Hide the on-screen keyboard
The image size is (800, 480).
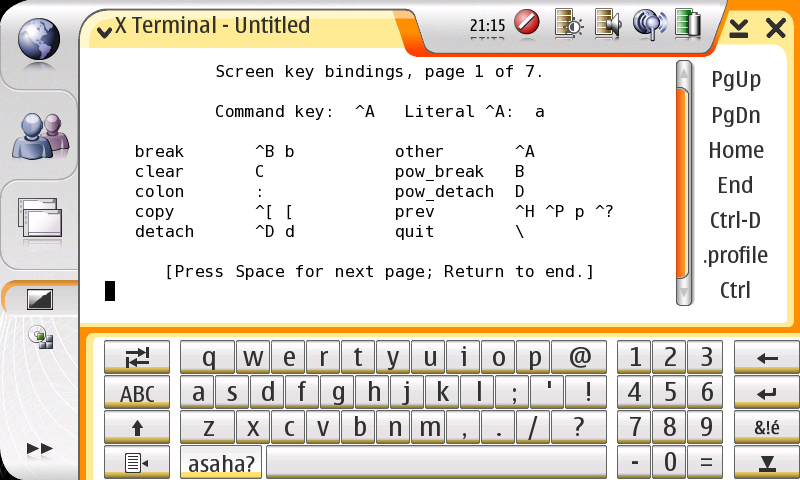point(767,463)
